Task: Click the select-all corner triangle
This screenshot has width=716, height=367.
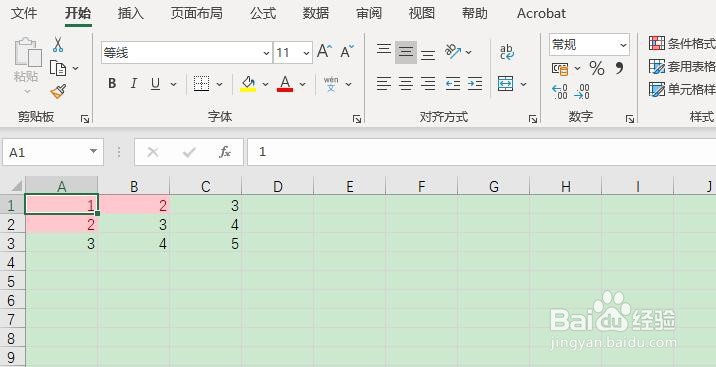Action: [x=16, y=186]
